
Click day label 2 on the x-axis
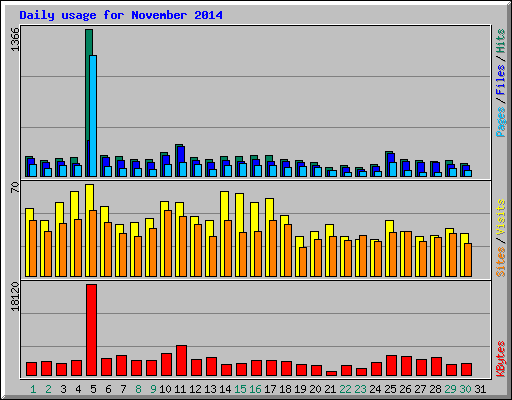[48, 389]
